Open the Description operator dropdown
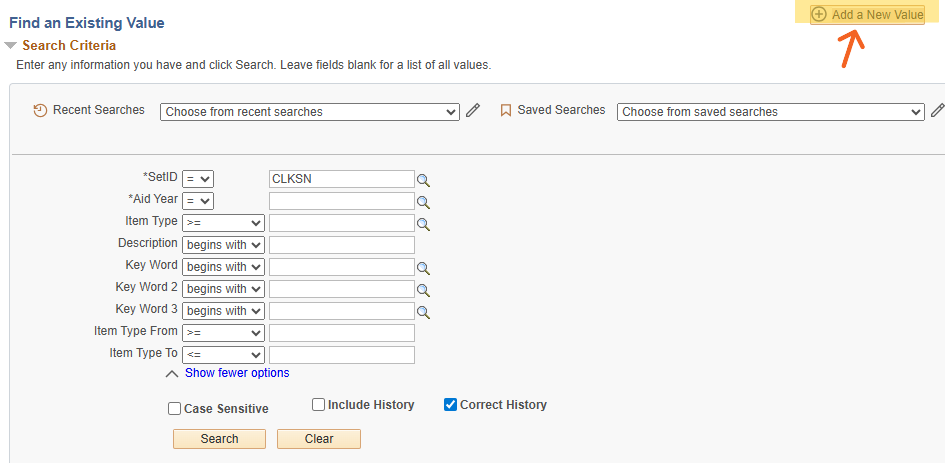Screen dimensions: 945x463 223,245
